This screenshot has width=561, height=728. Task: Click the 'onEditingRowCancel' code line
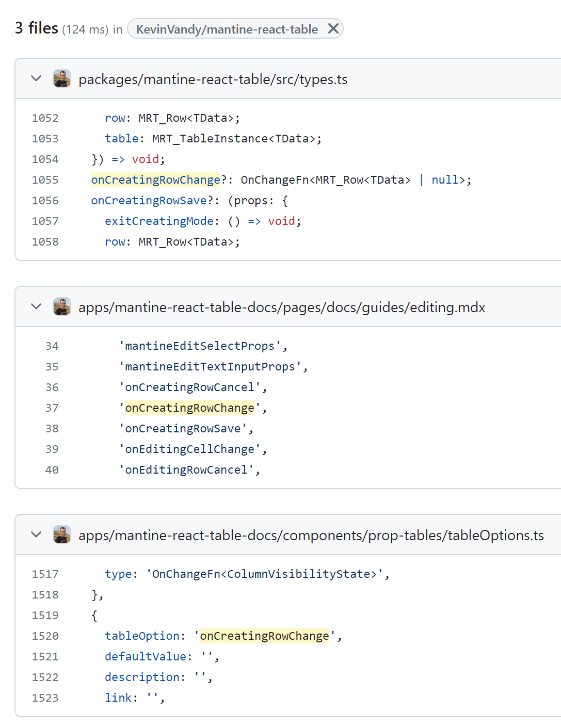pos(189,470)
